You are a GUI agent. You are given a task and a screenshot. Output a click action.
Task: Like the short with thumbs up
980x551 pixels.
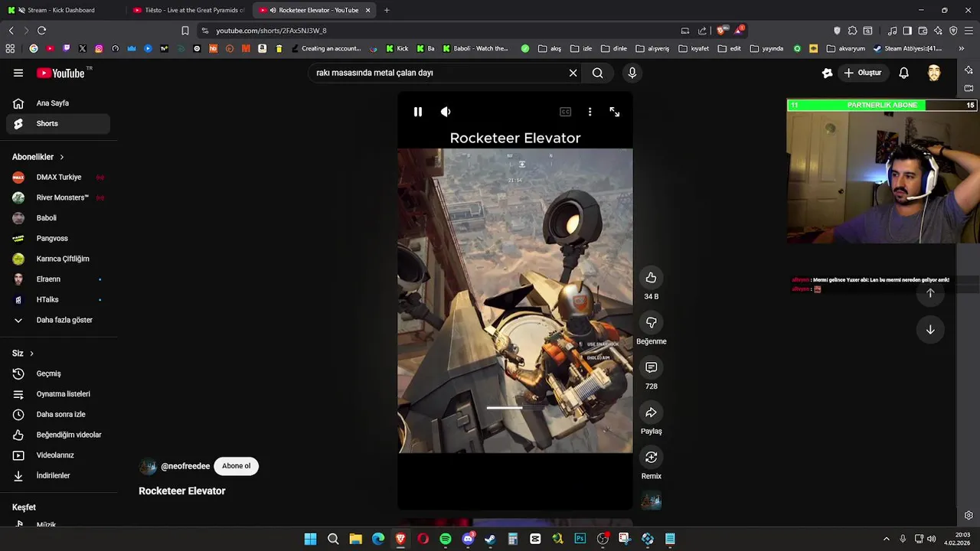pos(651,278)
